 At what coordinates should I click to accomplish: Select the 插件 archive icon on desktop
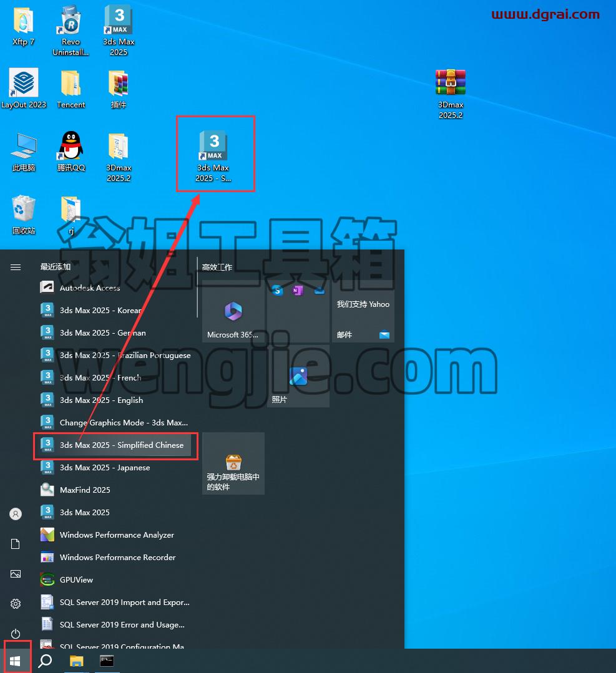tap(119, 89)
